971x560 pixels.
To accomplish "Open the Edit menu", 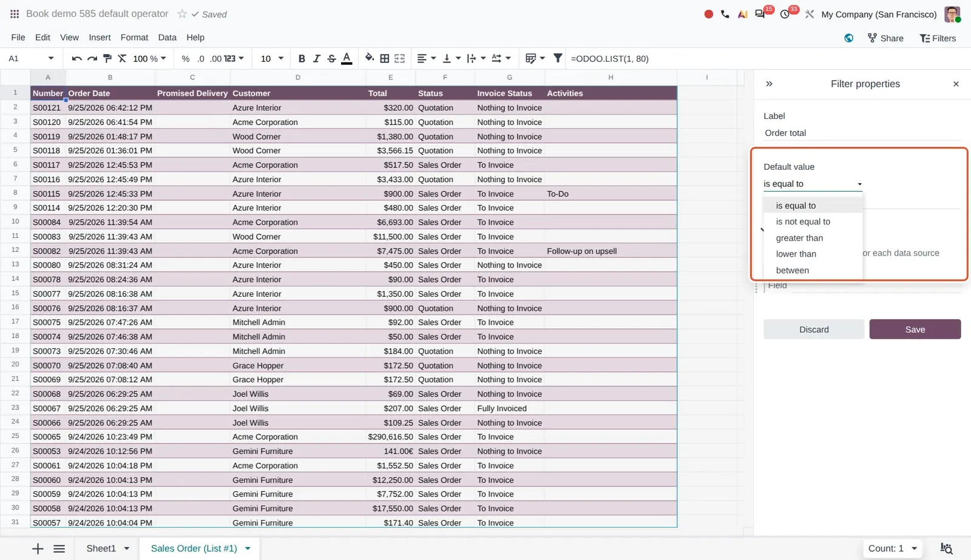I will pyautogui.click(x=42, y=38).
